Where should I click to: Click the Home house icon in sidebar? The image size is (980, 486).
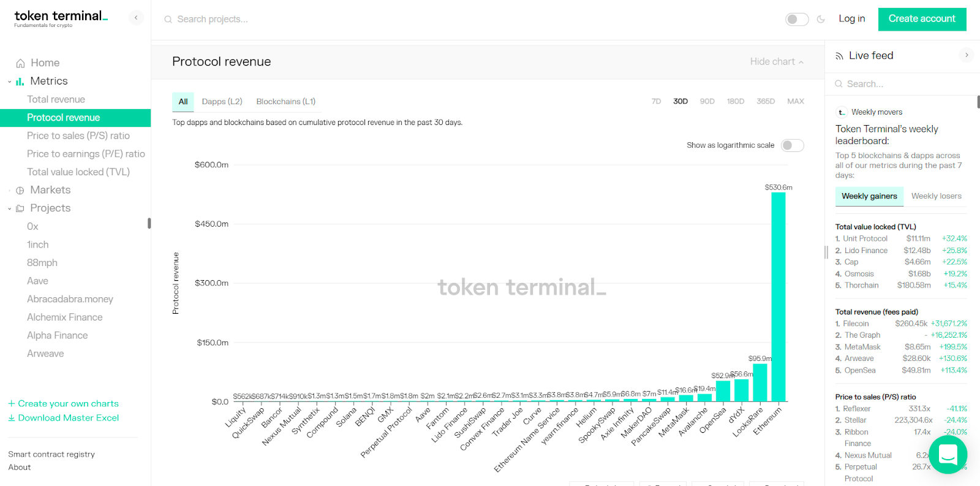point(20,63)
